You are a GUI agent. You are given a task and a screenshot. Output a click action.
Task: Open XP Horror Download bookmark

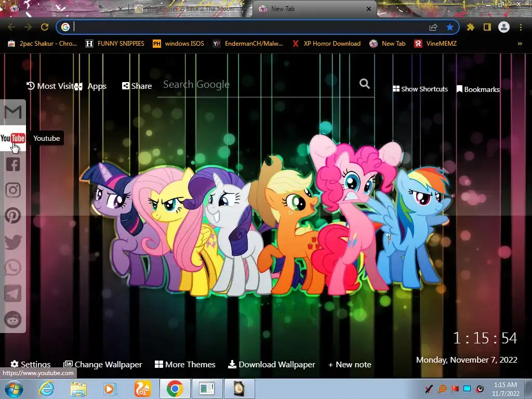(326, 44)
